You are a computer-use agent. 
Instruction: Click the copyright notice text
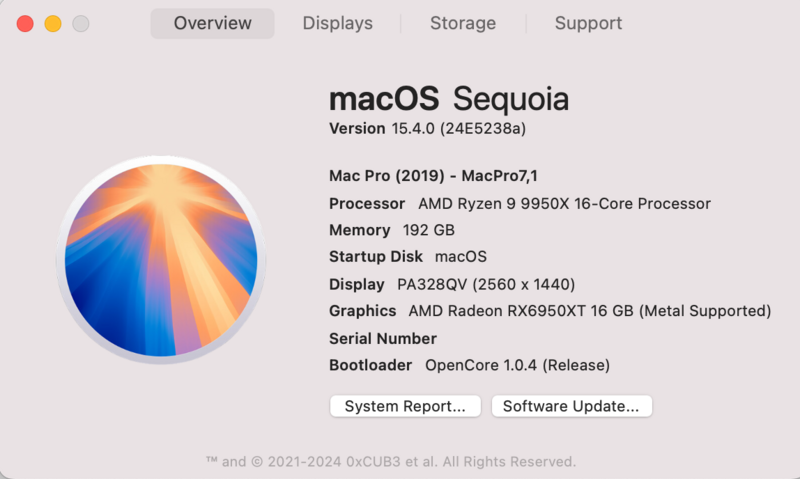390,461
